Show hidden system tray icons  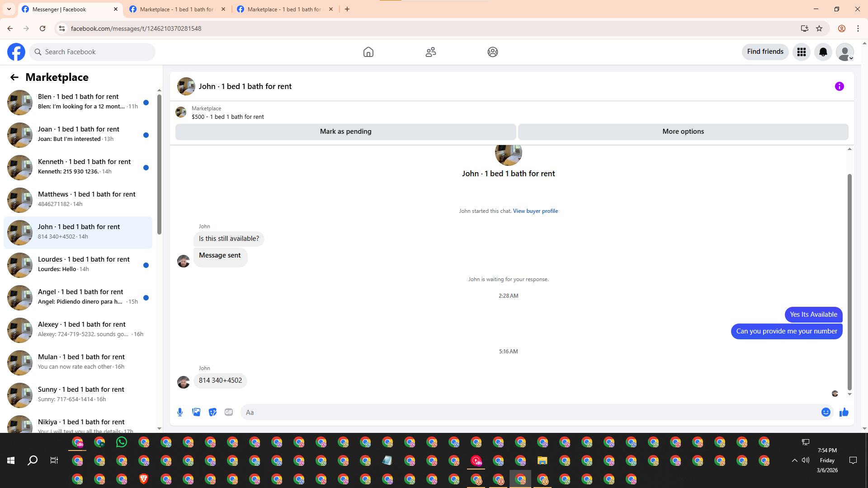[x=794, y=460]
